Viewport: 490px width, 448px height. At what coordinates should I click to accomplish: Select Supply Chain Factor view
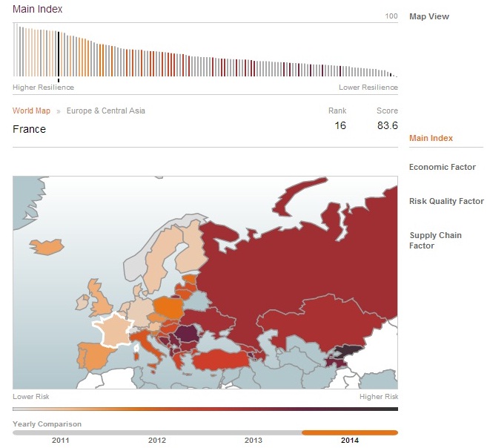tap(435, 240)
